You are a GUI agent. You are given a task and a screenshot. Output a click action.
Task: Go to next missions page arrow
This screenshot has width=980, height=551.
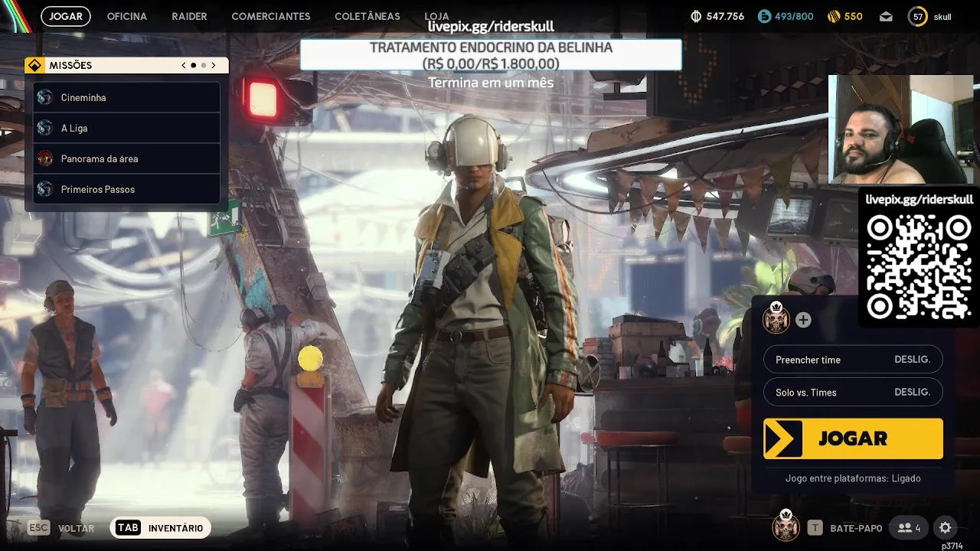[x=214, y=65]
